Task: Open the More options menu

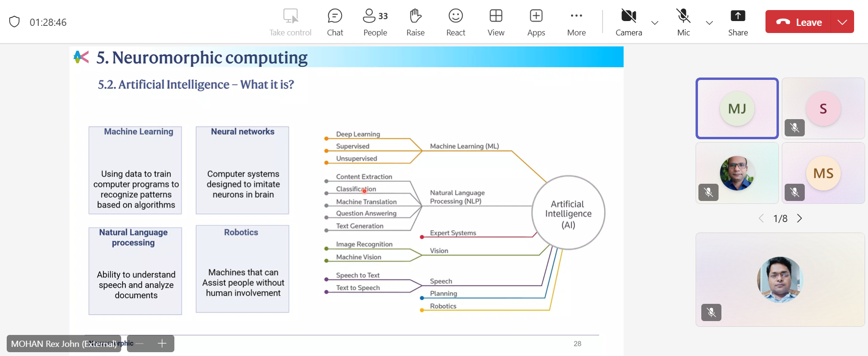Action: pyautogui.click(x=576, y=22)
